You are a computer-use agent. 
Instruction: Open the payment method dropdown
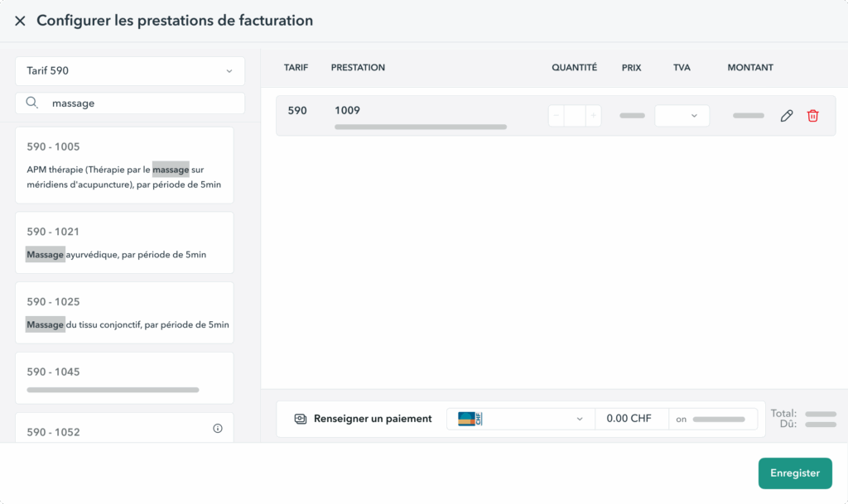521,419
